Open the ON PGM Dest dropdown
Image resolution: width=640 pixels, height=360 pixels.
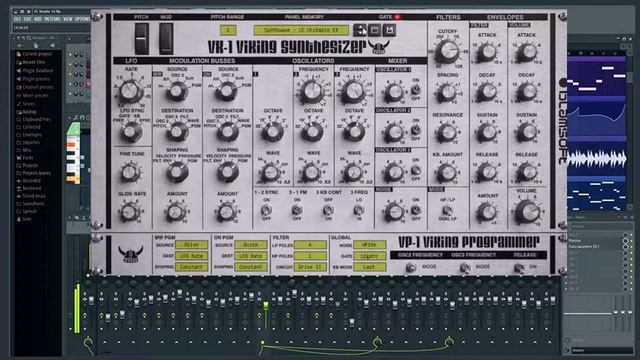(251, 256)
